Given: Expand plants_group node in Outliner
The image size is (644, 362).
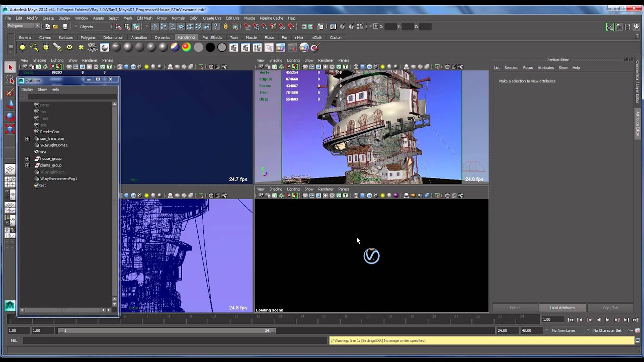Looking at the screenshot, I should [27, 165].
